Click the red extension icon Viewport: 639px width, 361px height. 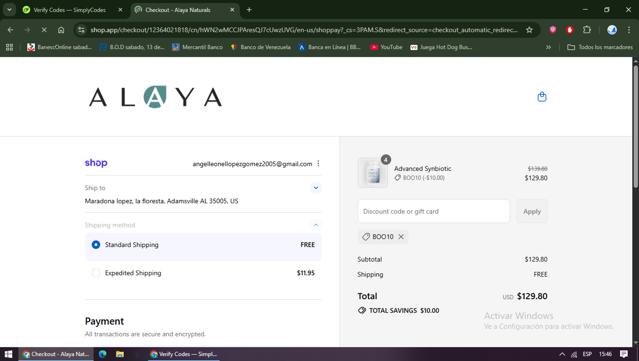point(570,30)
